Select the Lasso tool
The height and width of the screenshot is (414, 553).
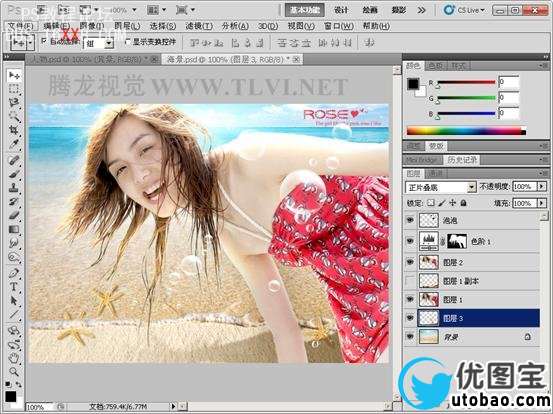point(14,103)
